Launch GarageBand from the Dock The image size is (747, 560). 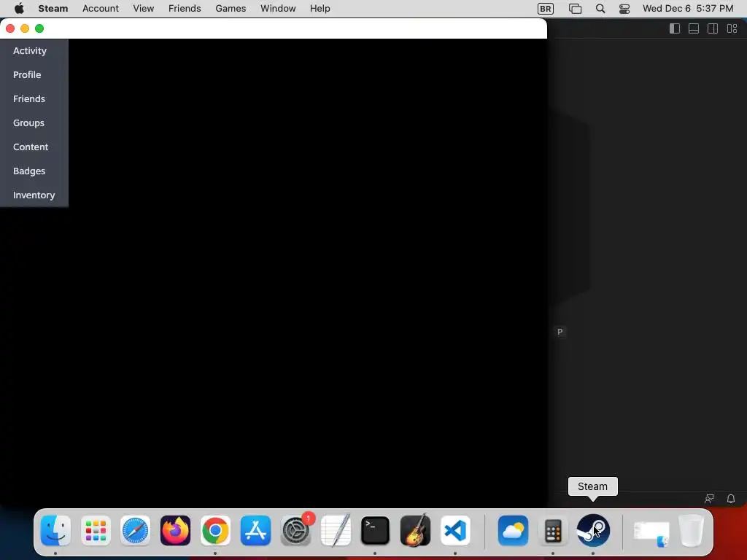415,530
